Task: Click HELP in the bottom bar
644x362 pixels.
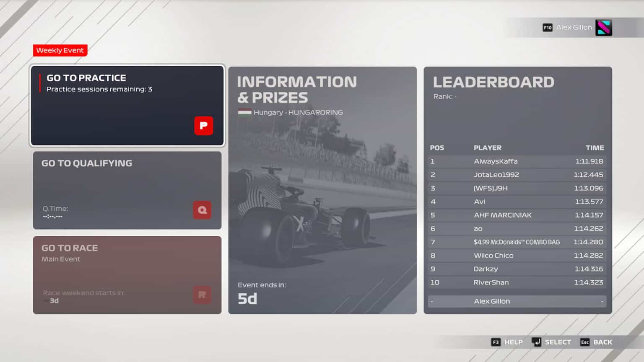Action: pos(513,342)
